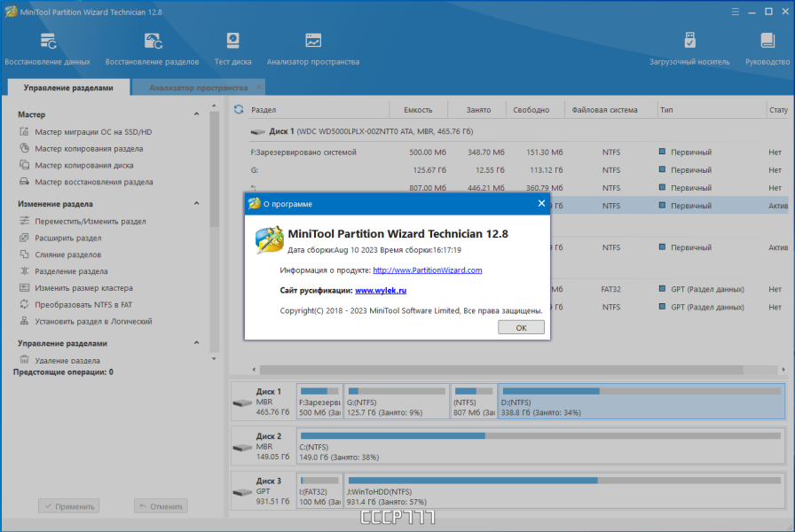Start the OS migration to SSD/HD wizard
Image resolution: width=795 pixels, height=532 pixels.
click(93, 132)
